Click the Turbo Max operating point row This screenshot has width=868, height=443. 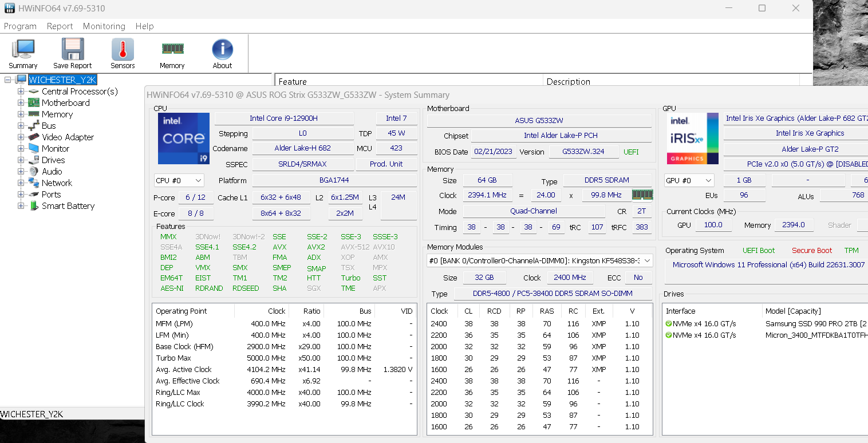[x=284, y=358]
